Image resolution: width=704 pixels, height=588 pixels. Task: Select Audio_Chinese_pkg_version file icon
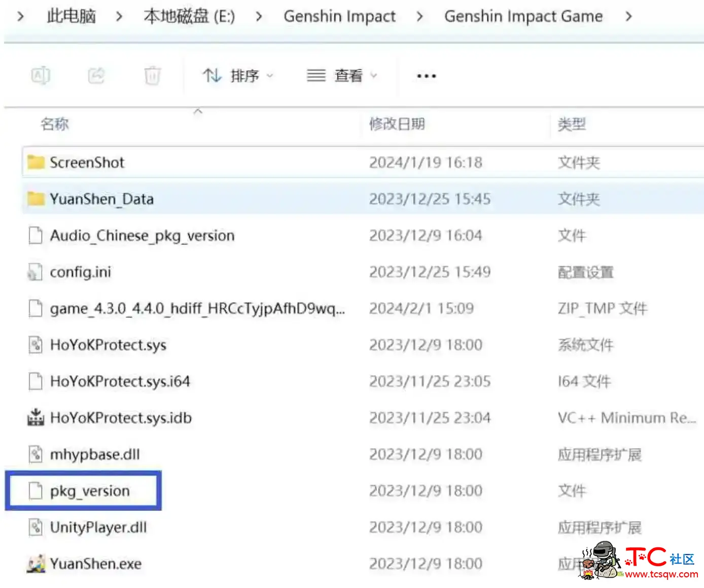[36, 235]
